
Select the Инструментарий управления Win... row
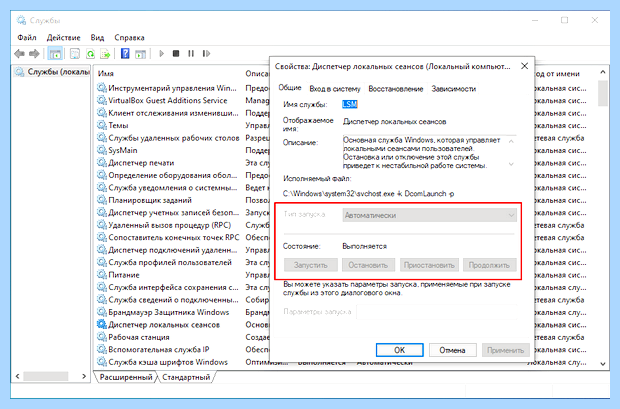[168, 88]
